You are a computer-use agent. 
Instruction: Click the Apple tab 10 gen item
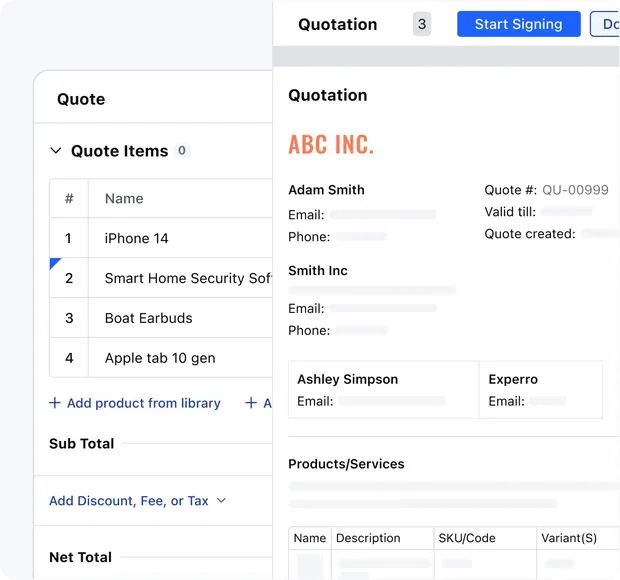point(159,358)
